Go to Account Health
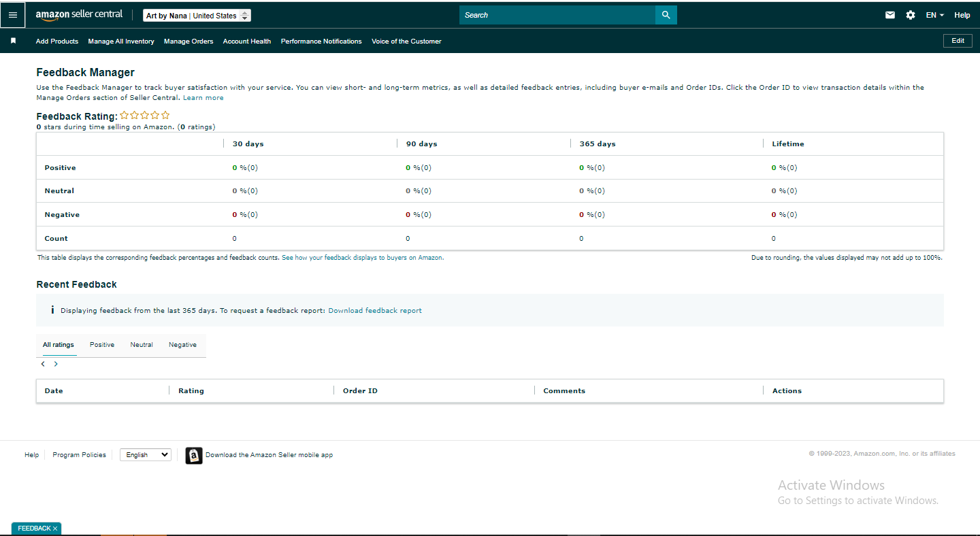 click(247, 41)
